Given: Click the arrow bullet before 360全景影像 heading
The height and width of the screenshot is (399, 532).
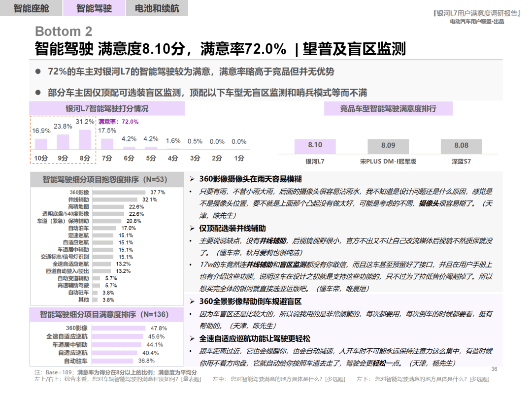Looking at the screenshot, I should (192, 301).
